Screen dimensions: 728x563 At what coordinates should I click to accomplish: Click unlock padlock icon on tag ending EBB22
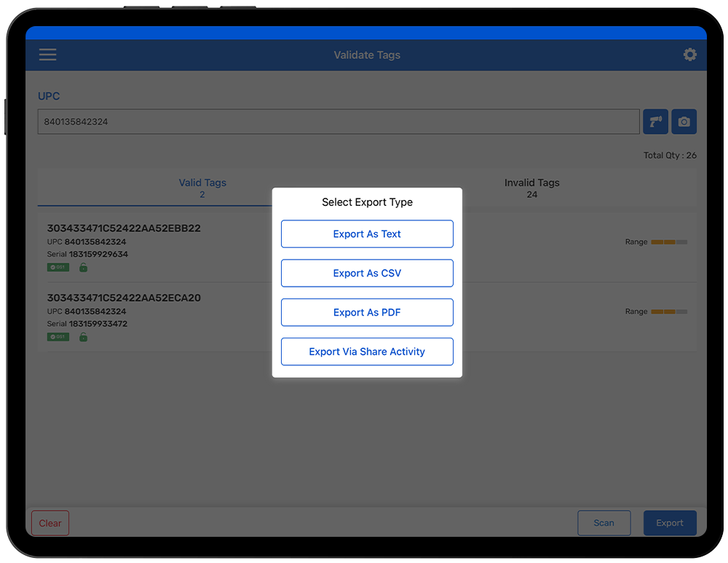[x=83, y=268]
